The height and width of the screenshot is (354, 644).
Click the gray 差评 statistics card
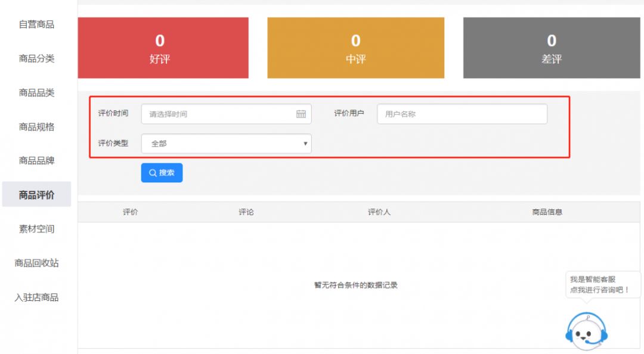coord(551,48)
